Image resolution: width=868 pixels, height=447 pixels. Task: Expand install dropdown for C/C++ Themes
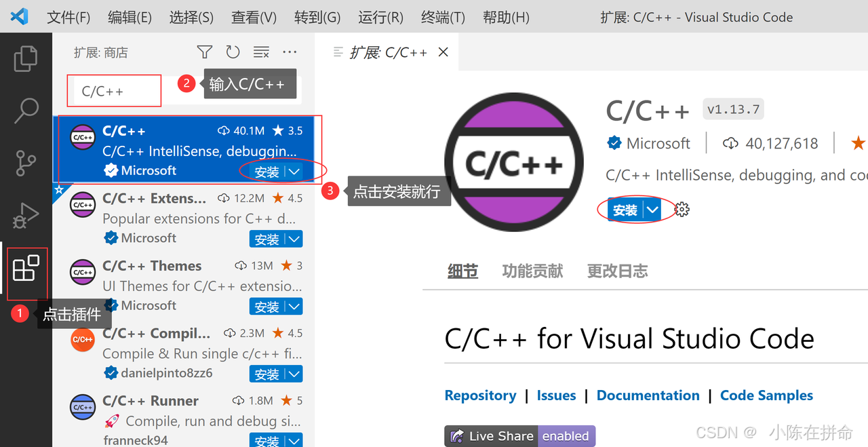tap(294, 307)
